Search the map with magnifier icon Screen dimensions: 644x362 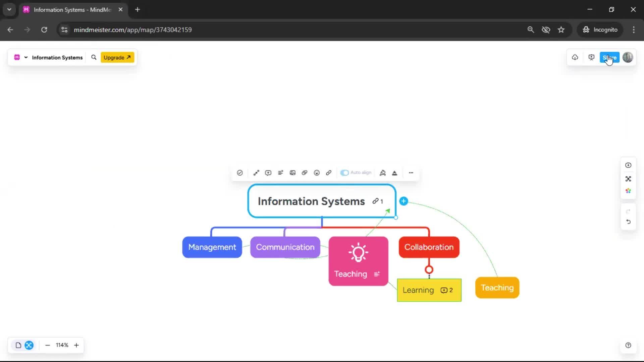94,57
